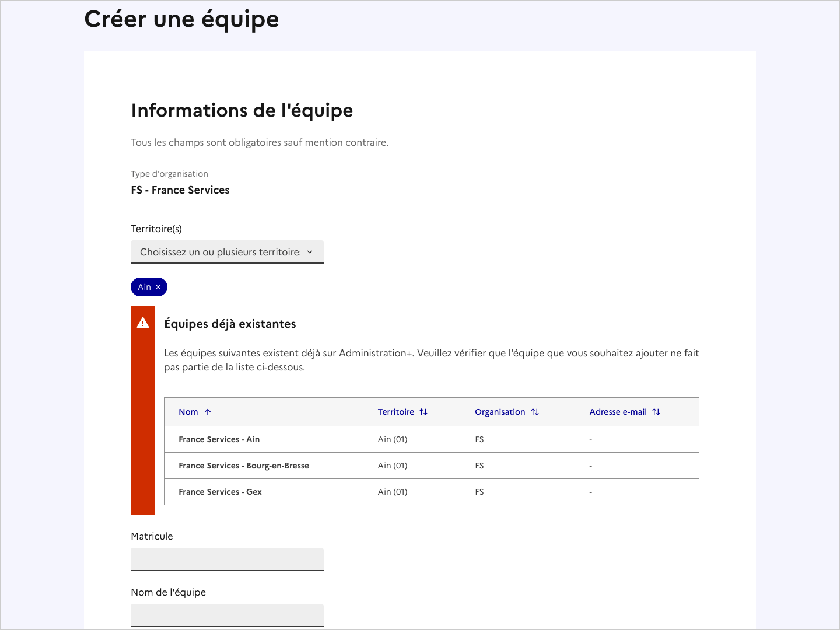
Task: Select the 'France Services - Bourg-en-Bresse' row
Action: coord(244,466)
